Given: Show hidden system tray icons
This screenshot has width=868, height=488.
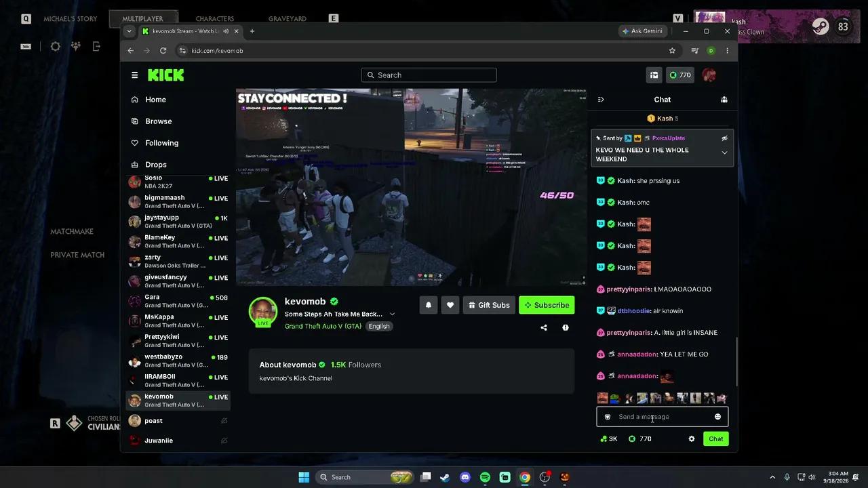Looking at the screenshot, I should pos(772,477).
